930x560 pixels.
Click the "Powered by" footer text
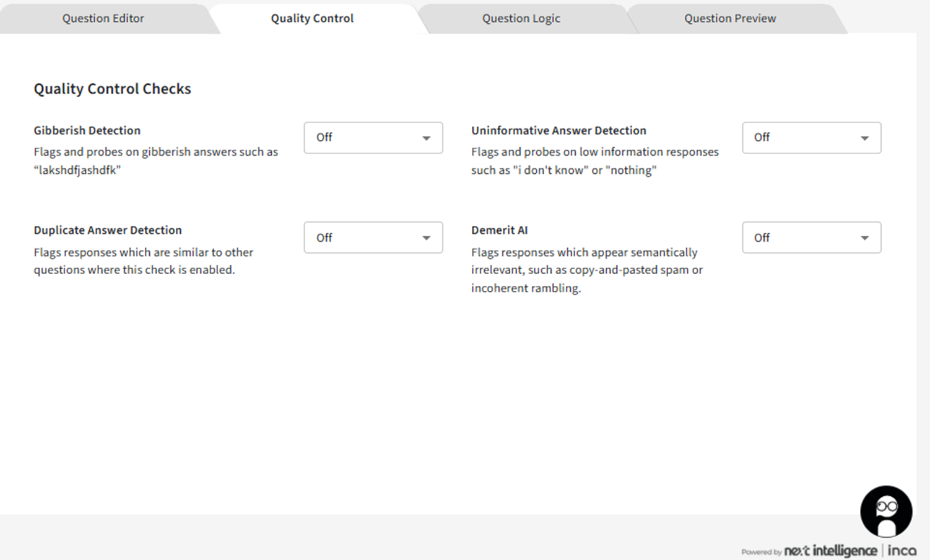[761, 552]
